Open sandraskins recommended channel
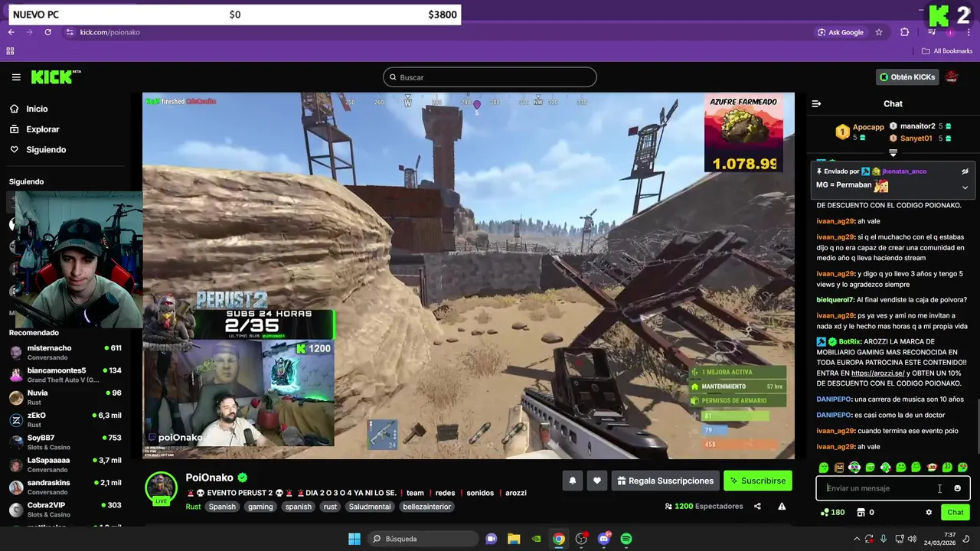 point(65,487)
